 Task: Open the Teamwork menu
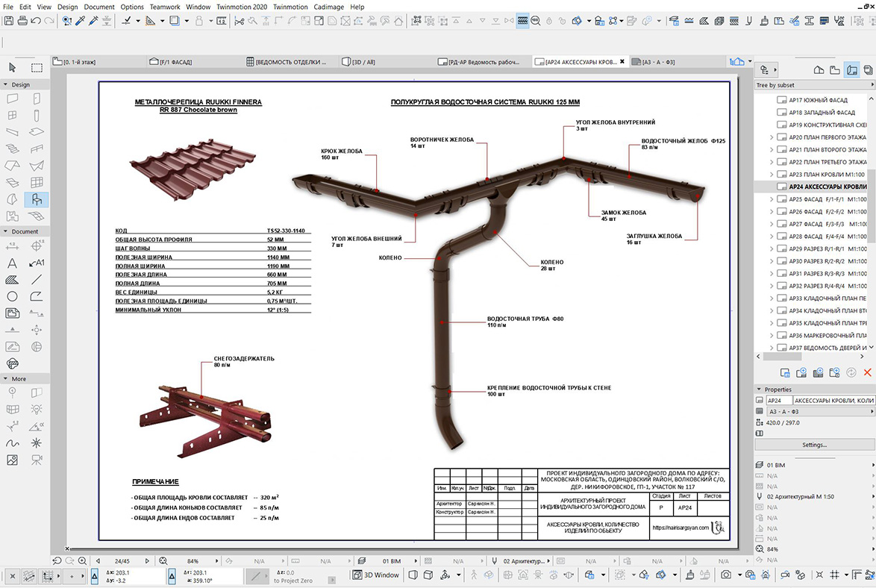tap(165, 7)
